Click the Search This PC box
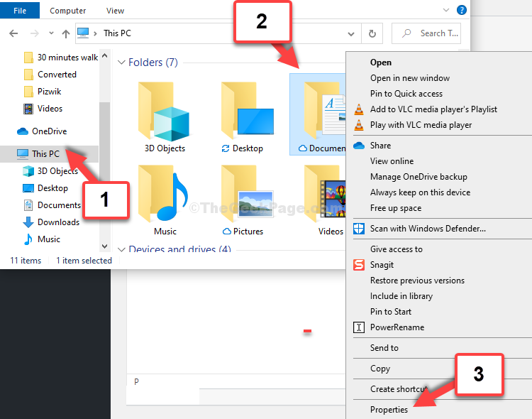The image size is (532, 419). click(426, 33)
